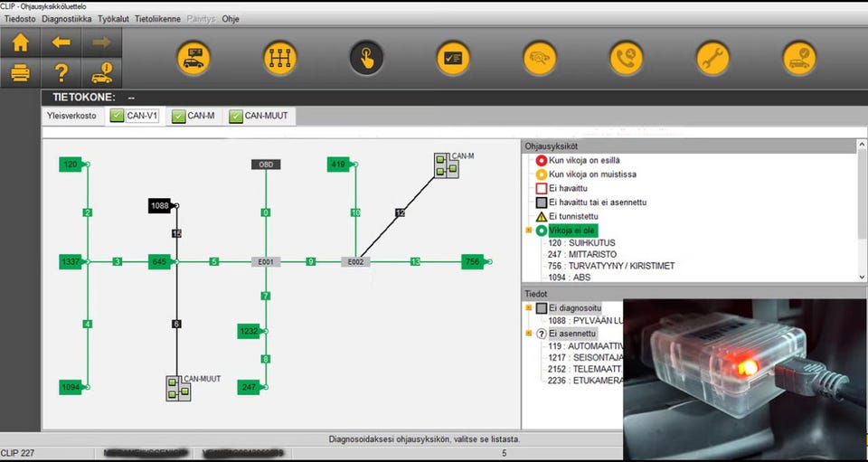The image size is (868, 462).
Task: Switch to the Yleisverkosto tab
Action: point(73,117)
